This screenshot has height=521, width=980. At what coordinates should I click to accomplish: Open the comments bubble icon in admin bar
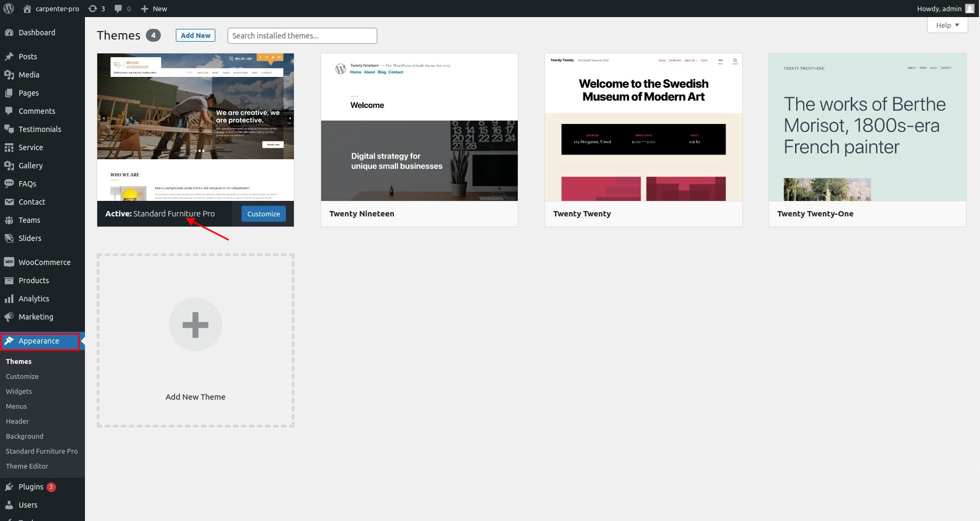pyautogui.click(x=118, y=9)
